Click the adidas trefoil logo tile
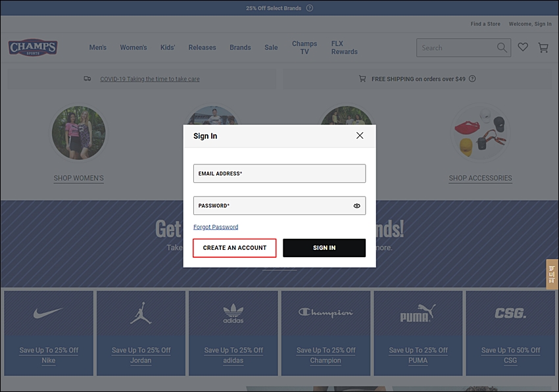The image size is (559, 392). [233, 313]
